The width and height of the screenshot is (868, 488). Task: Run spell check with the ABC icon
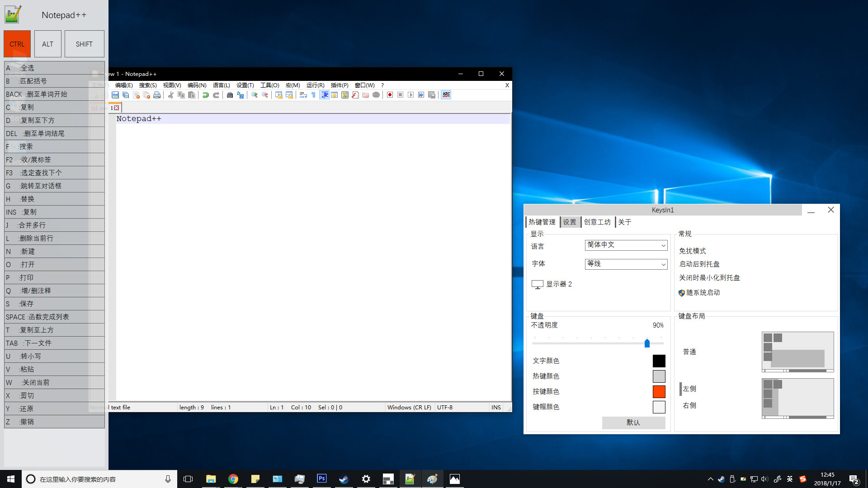click(446, 95)
